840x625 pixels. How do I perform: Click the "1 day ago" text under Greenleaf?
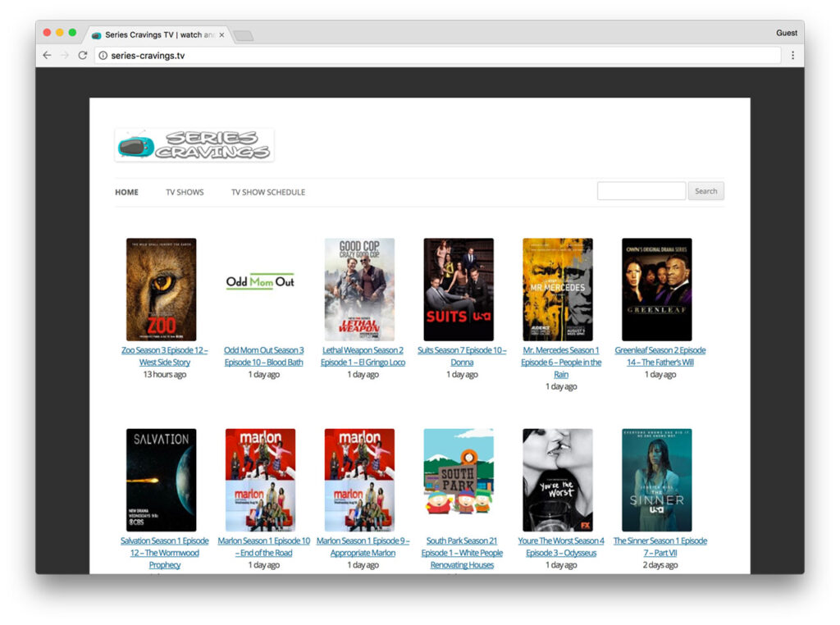pos(660,374)
